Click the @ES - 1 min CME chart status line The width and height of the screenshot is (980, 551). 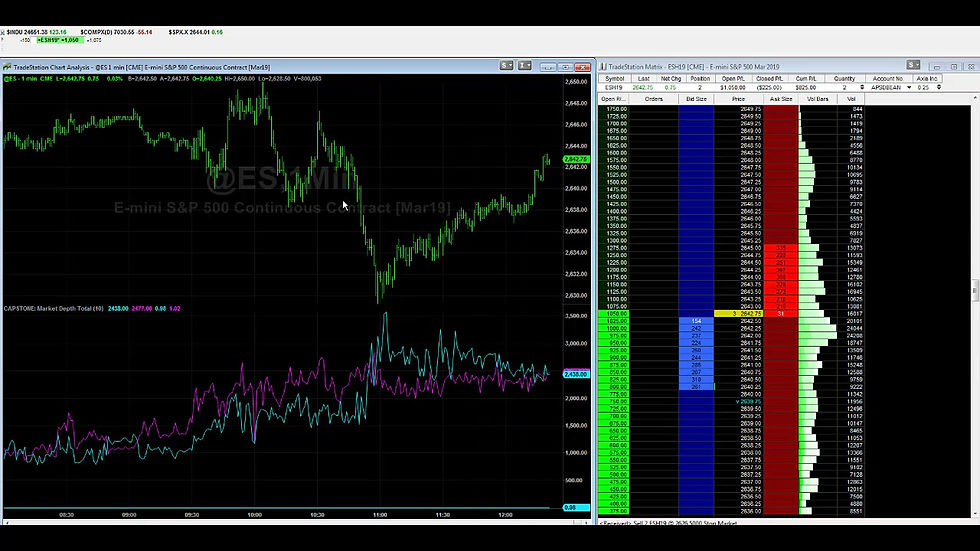162,79
